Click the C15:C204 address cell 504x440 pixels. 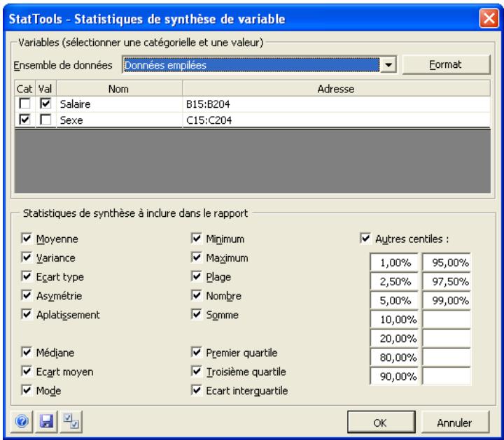pyautogui.click(x=337, y=120)
